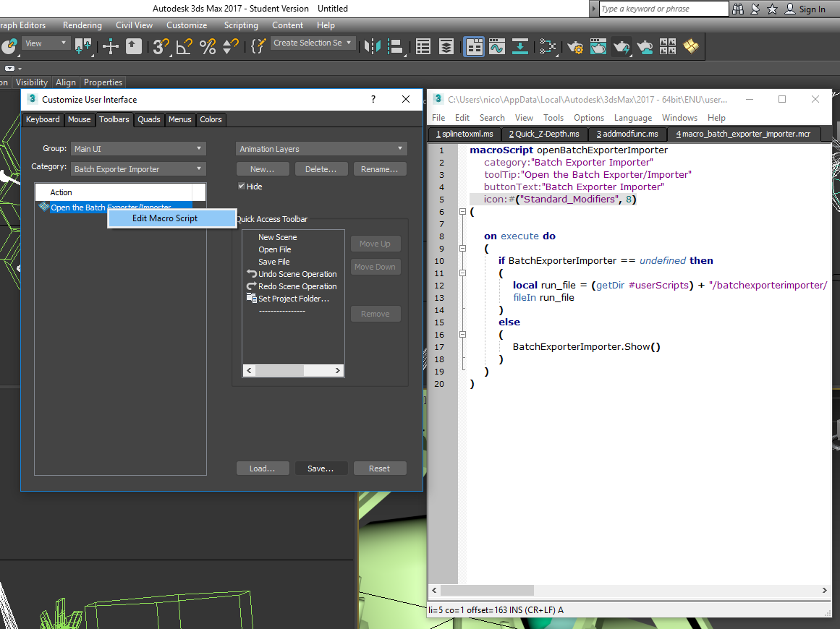Switch to Quick_Z-Depth.ms editor tab

544,134
